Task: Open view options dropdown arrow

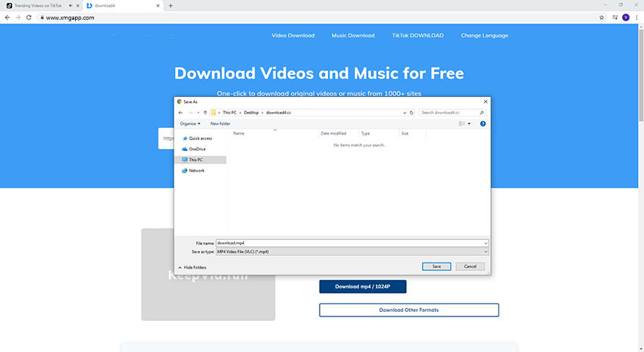Action: (x=469, y=123)
